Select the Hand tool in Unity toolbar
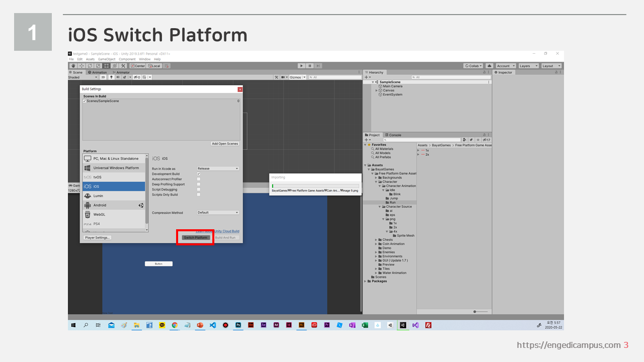 pyautogui.click(x=73, y=66)
